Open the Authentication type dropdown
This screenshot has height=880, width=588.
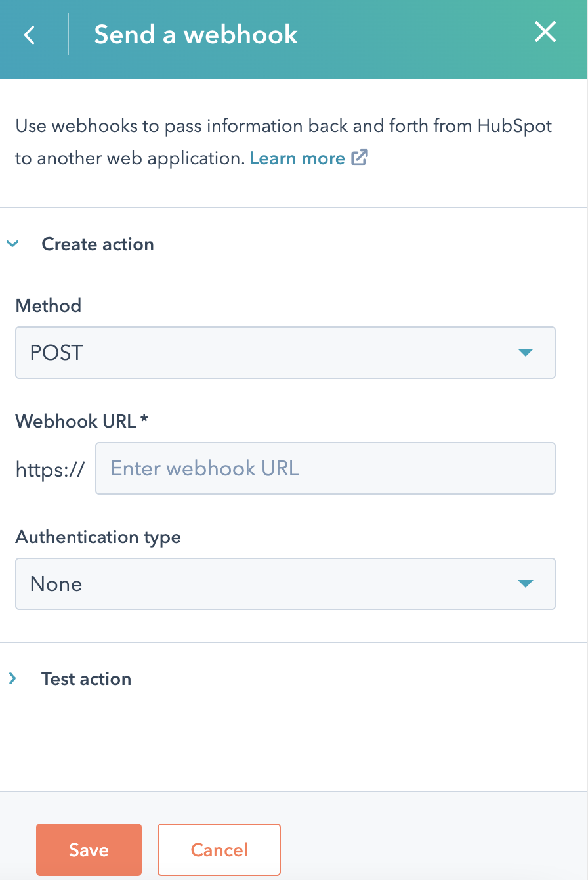pyautogui.click(x=285, y=584)
